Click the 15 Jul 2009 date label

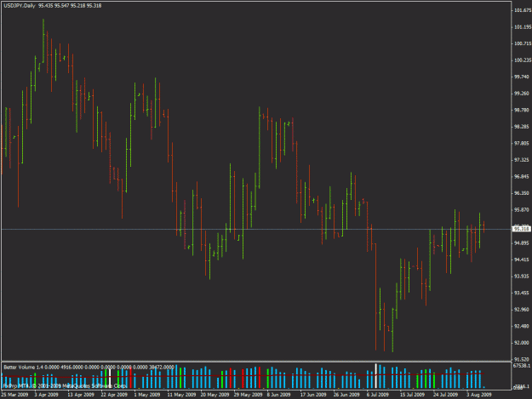pyautogui.click(x=412, y=395)
